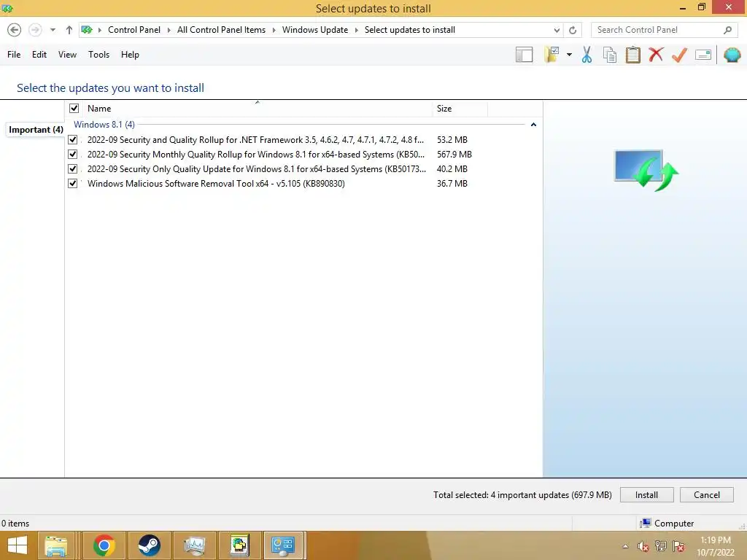Uncheck the Security Monthly Quality Rollup update
This screenshot has width=747, height=560.
coord(72,155)
